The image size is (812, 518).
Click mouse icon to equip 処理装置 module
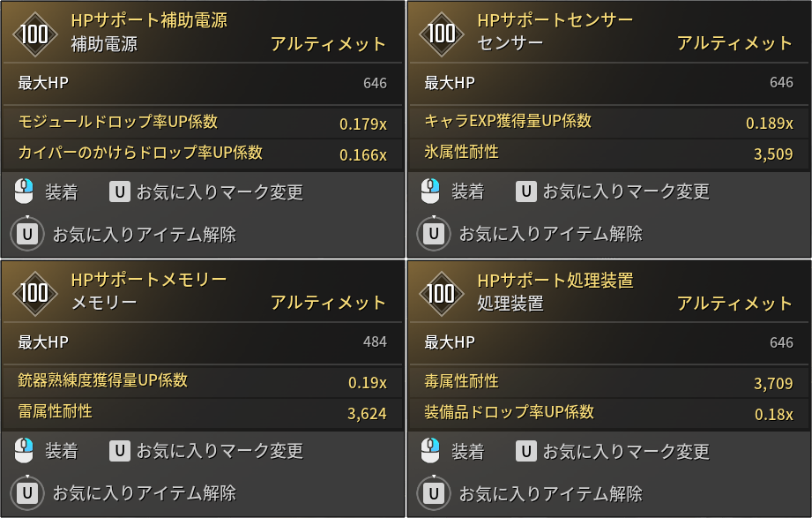coord(430,451)
